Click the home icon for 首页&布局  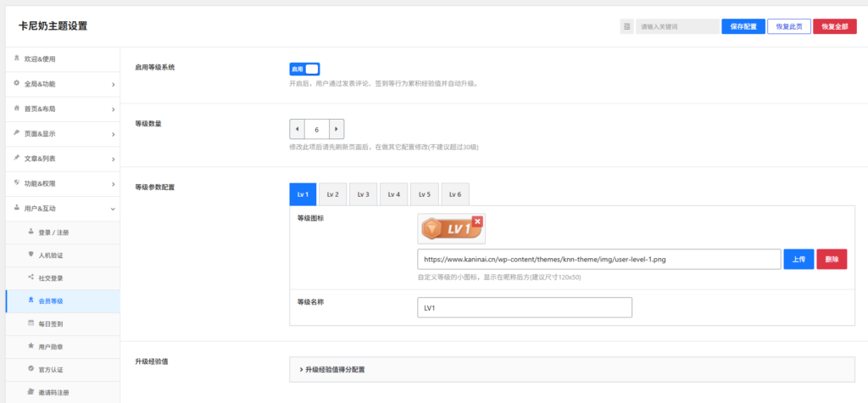click(16, 109)
